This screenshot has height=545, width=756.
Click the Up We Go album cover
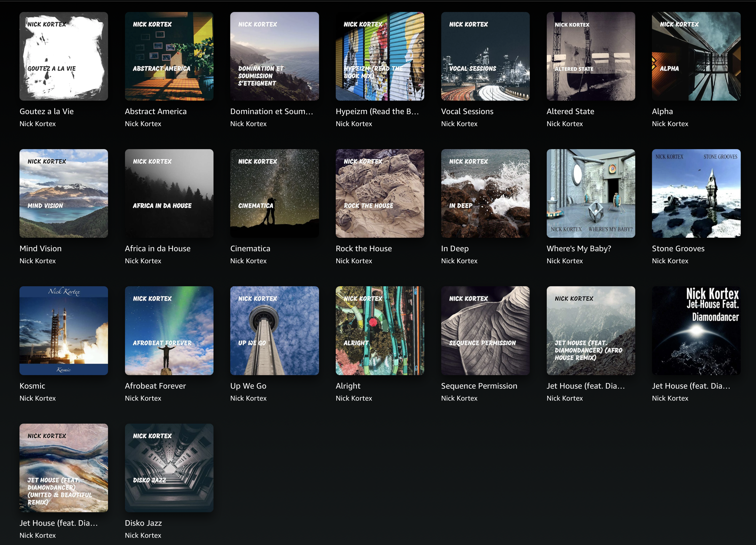274,330
